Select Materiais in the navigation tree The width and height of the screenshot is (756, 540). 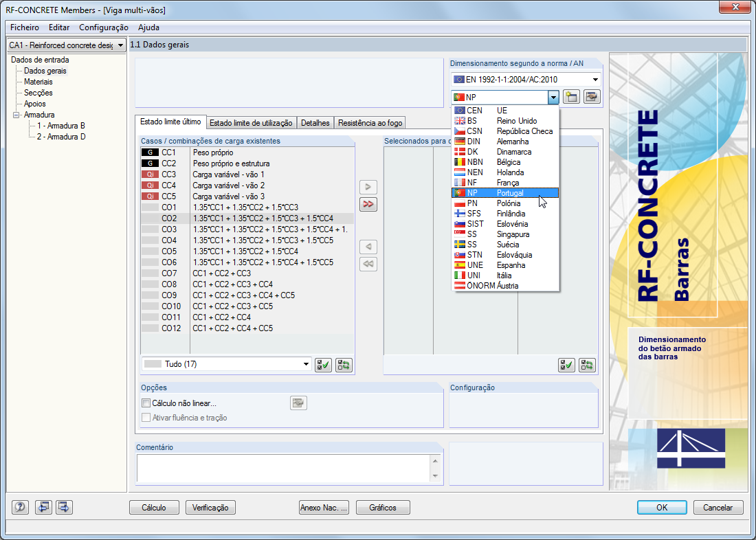(x=38, y=82)
